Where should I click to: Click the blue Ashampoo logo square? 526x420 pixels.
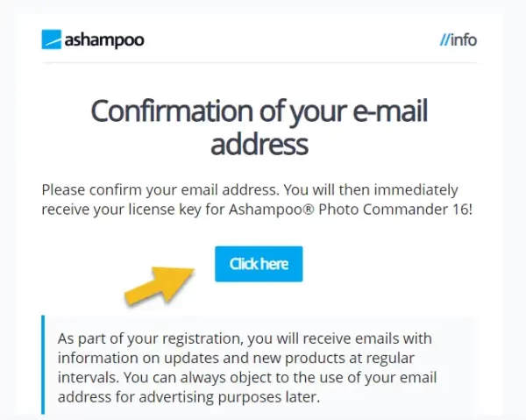(52, 39)
